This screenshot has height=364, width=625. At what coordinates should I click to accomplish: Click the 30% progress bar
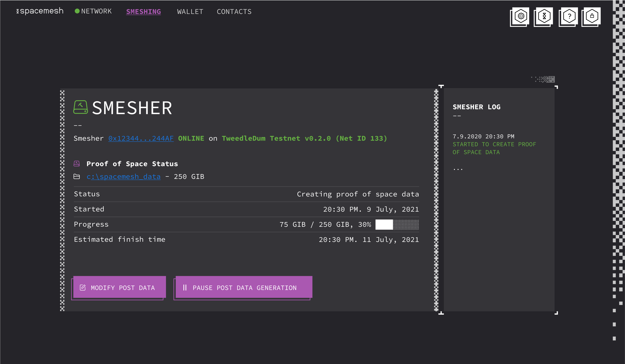tap(397, 225)
